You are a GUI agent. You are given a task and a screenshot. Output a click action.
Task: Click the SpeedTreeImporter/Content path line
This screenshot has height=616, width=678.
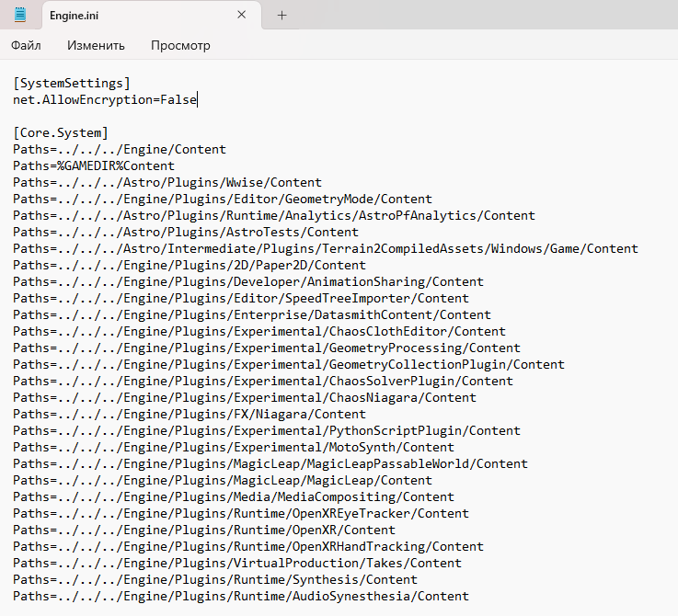pyautogui.click(x=241, y=298)
